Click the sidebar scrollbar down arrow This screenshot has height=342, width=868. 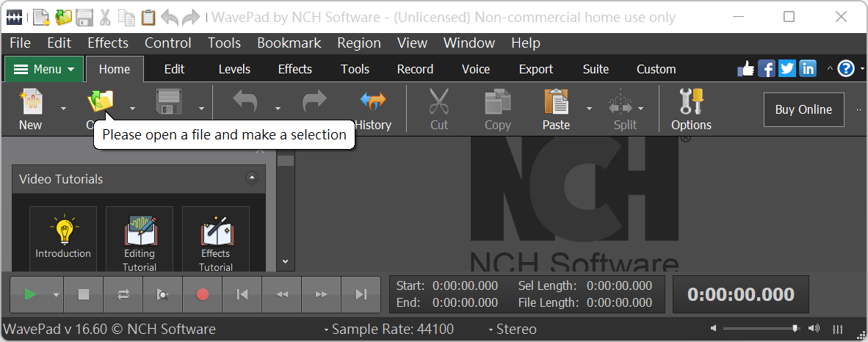(x=286, y=261)
